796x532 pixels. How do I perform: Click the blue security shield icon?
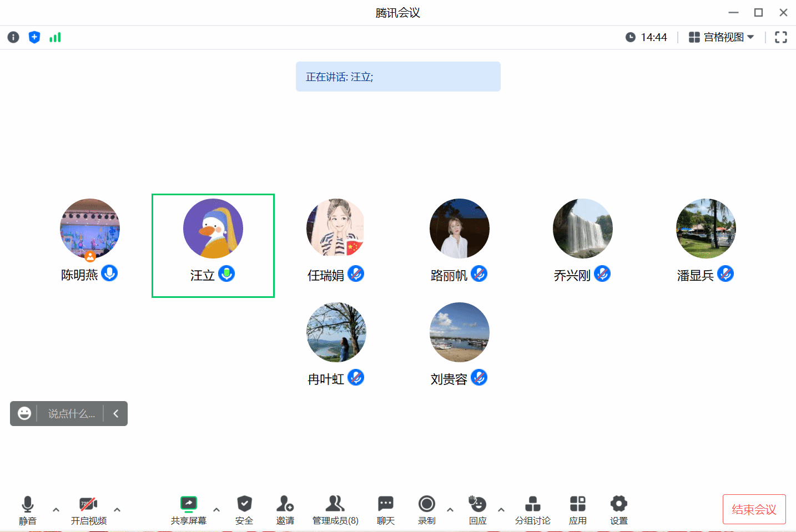click(34, 37)
